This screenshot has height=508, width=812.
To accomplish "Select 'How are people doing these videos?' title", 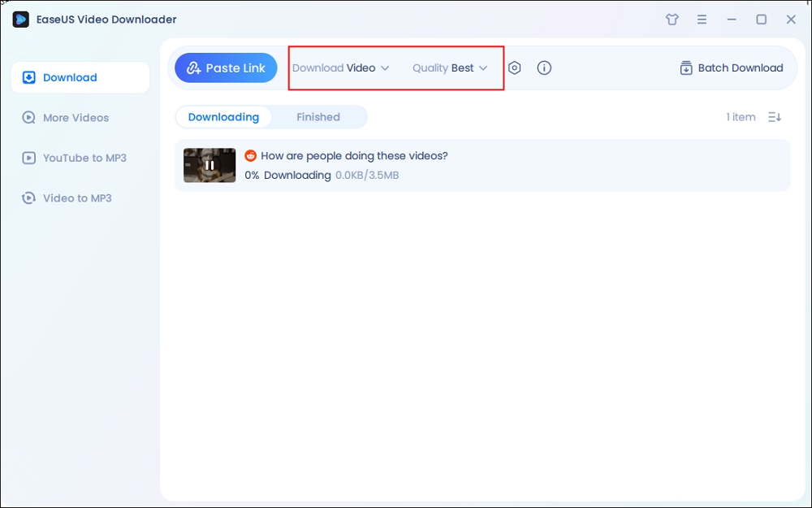I will click(x=354, y=155).
